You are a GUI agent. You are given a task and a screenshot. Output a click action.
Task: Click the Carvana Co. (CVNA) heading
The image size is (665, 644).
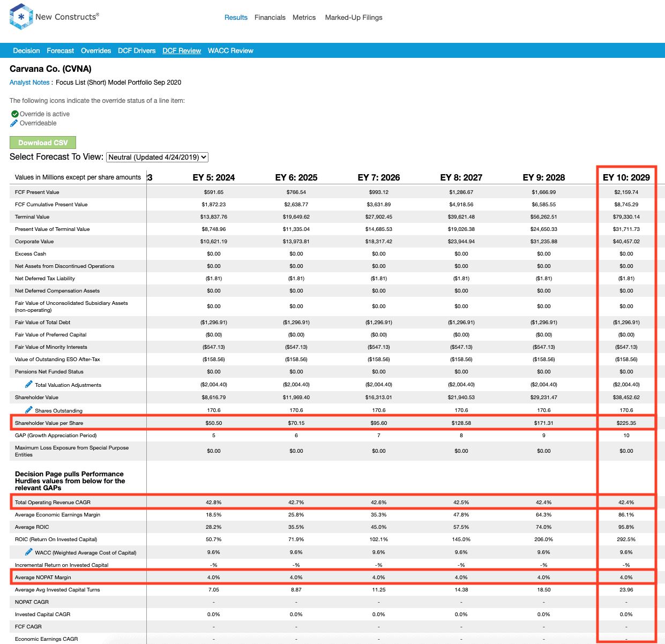pyautogui.click(x=50, y=69)
